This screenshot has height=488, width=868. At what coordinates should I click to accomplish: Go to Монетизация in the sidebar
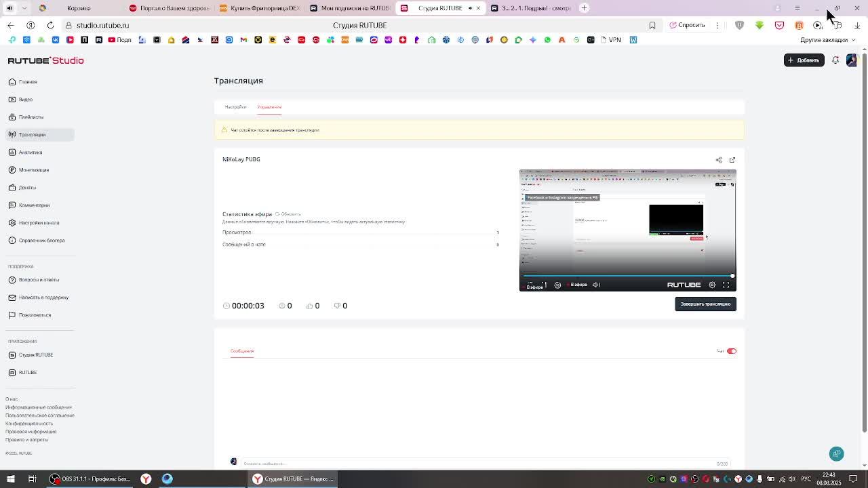[x=34, y=170]
